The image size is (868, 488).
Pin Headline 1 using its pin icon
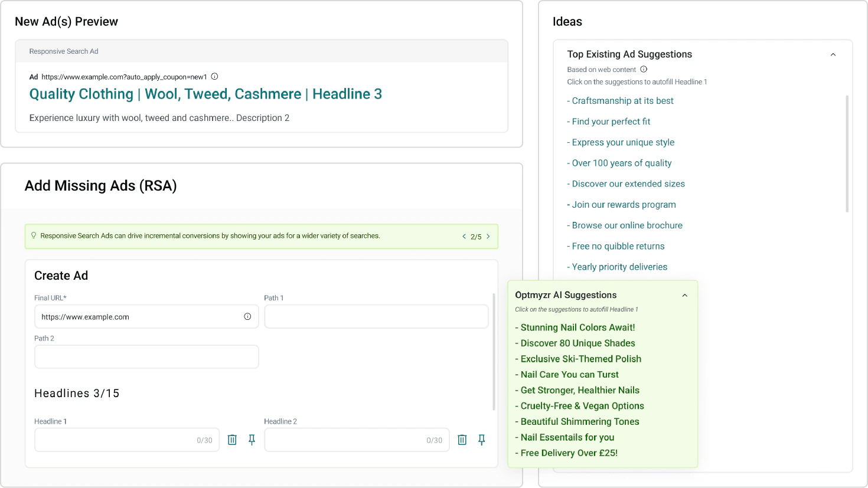tap(252, 440)
